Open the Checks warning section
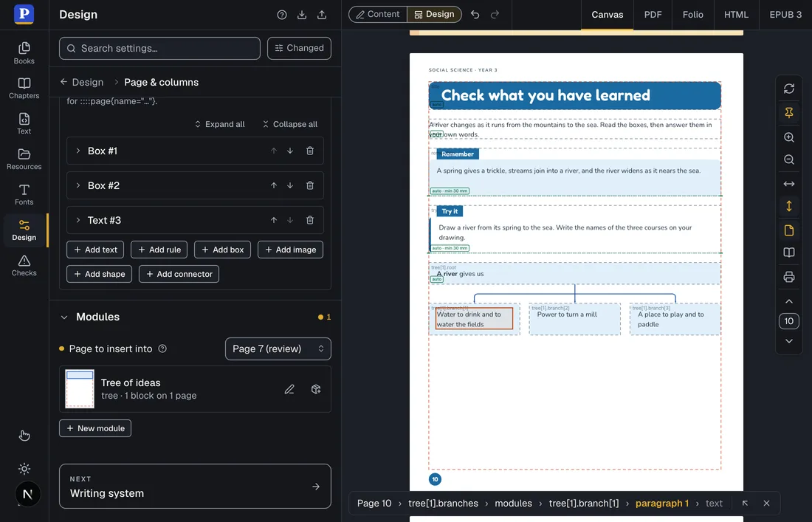Image resolution: width=812 pixels, height=522 pixels. pyautogui.click(x=24, y=266)
